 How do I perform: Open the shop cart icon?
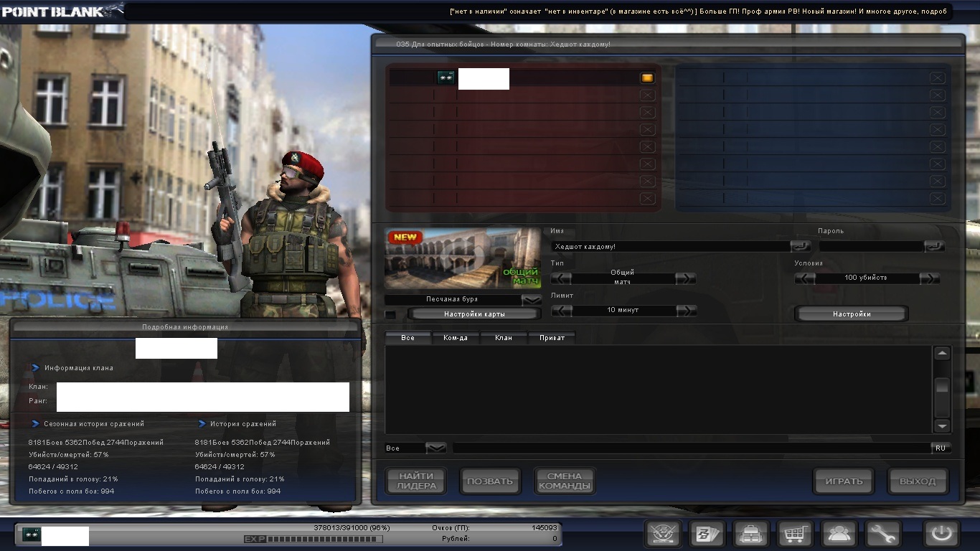point(795,534)
